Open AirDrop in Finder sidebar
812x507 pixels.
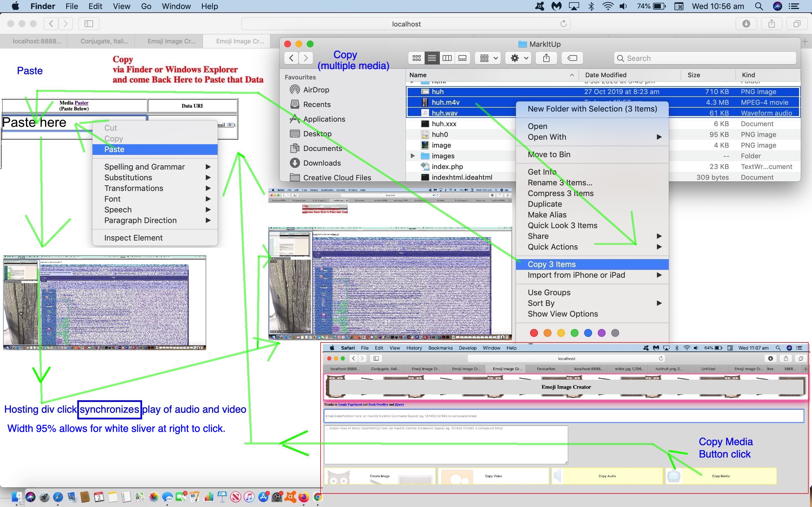click(316, 90)
